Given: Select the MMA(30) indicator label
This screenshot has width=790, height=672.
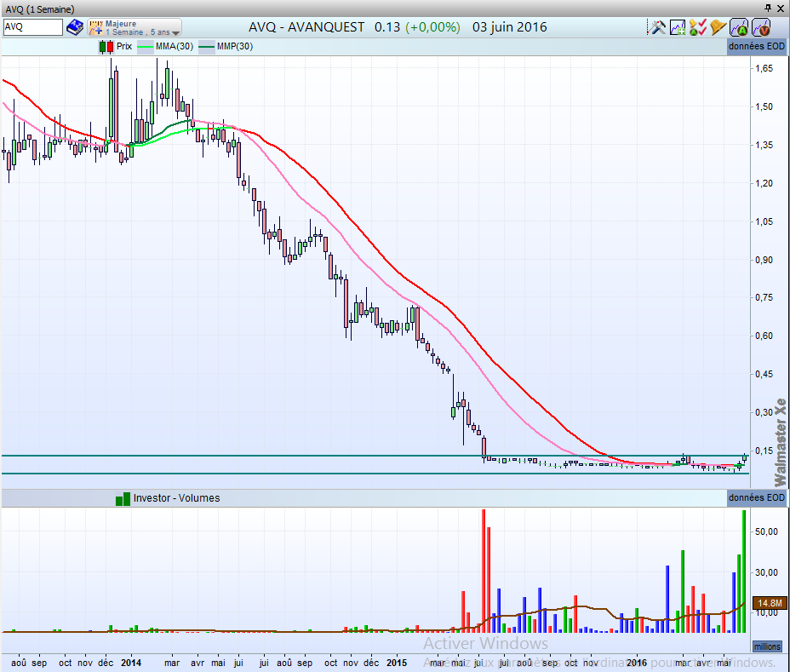Looking at the screenshot, I should click(x=175, y=46).
